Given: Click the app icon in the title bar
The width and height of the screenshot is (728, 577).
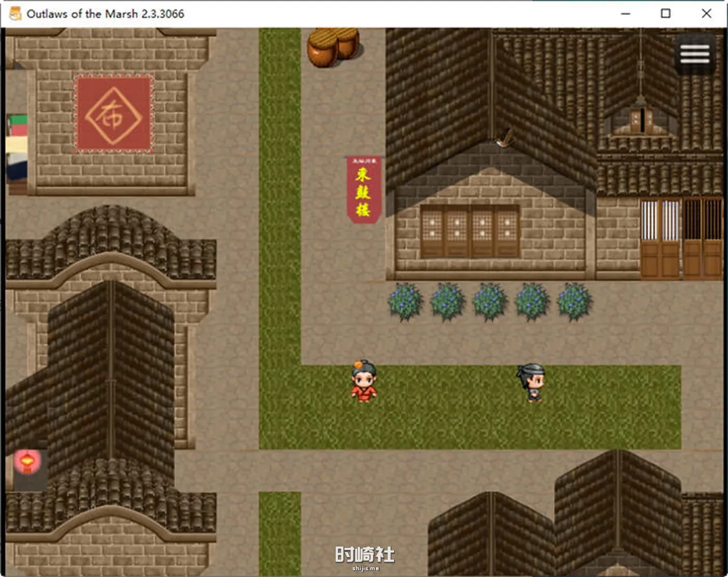Looking at the screenshot, I should pos(15,14).
